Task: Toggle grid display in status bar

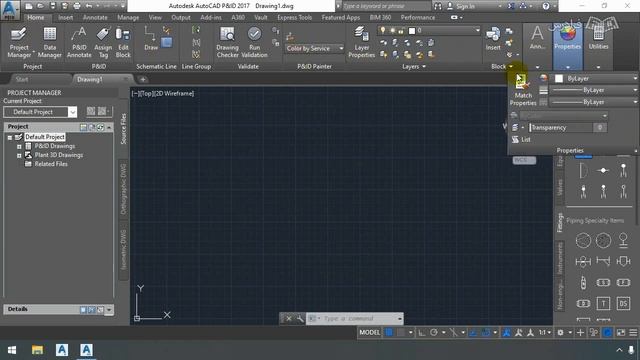Action: point(389,333)
